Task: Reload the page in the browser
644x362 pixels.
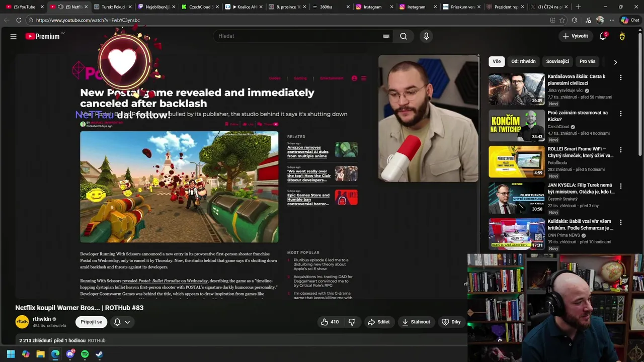Action: pos(19,20)
